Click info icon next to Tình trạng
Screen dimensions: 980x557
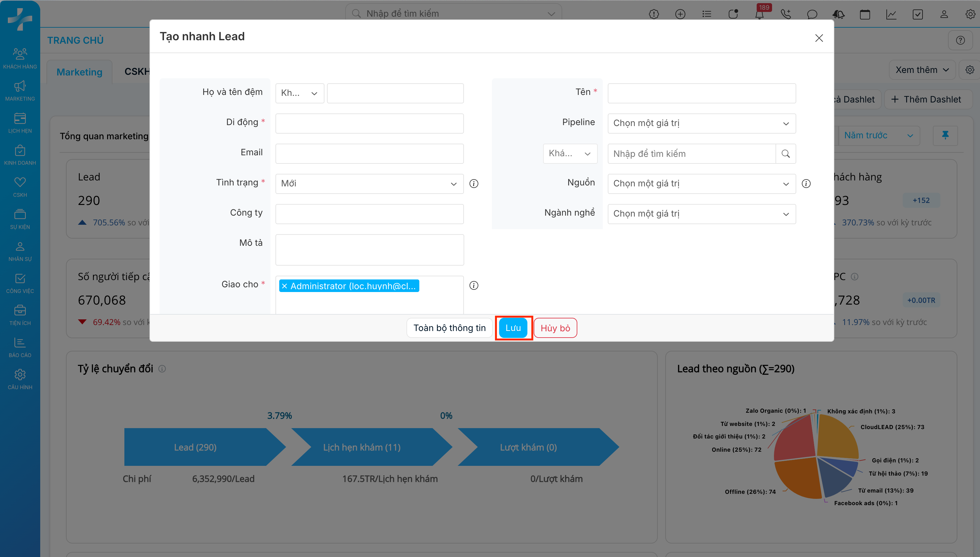click(x=474, y=184)
